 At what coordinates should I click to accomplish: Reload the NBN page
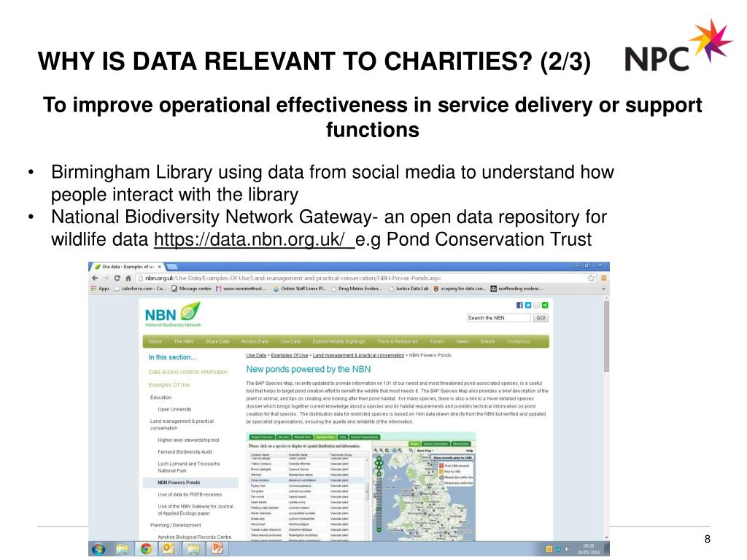click(x=117, y=278)
